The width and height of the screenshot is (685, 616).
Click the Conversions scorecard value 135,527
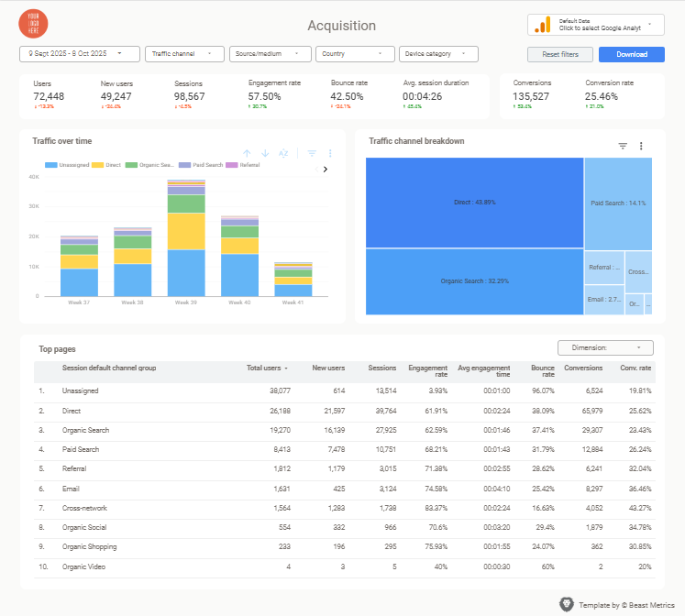(531, 96)
